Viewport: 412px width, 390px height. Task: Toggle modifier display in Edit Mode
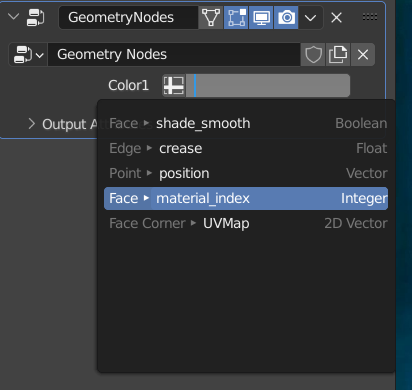[x=236, y=17]
